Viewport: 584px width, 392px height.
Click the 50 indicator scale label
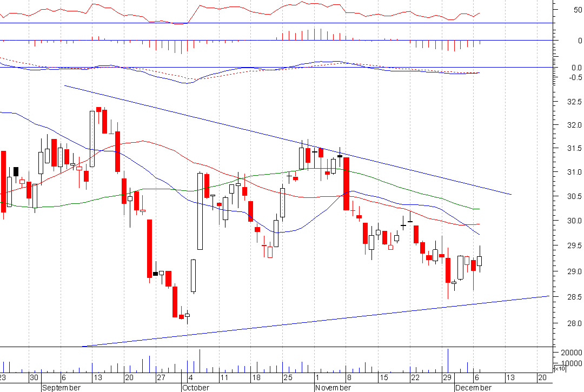pyautogui.click(x=578, y=10)
